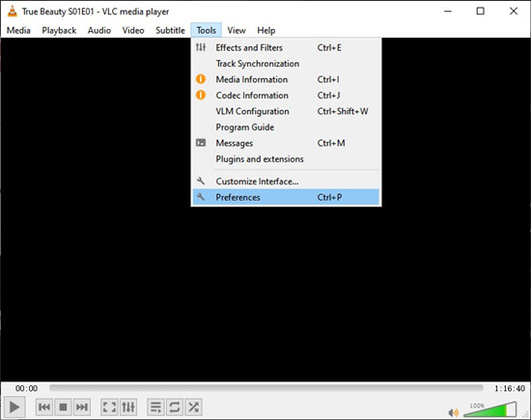The width and height of the screenshot is (531, 420).
Task: Open the Playback menu
Action: click(59, 31)
